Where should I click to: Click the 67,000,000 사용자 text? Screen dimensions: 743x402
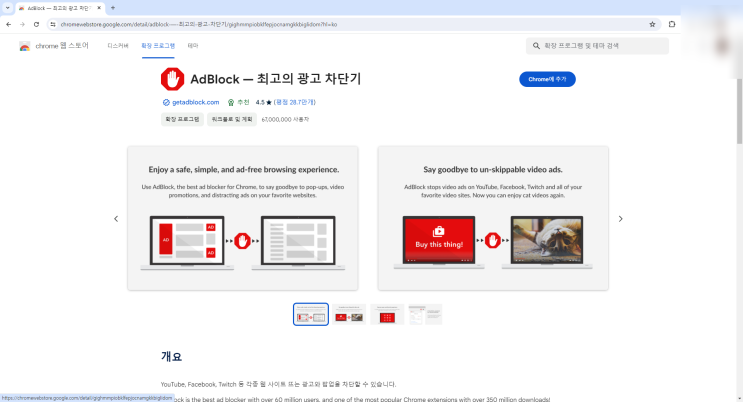285,119
